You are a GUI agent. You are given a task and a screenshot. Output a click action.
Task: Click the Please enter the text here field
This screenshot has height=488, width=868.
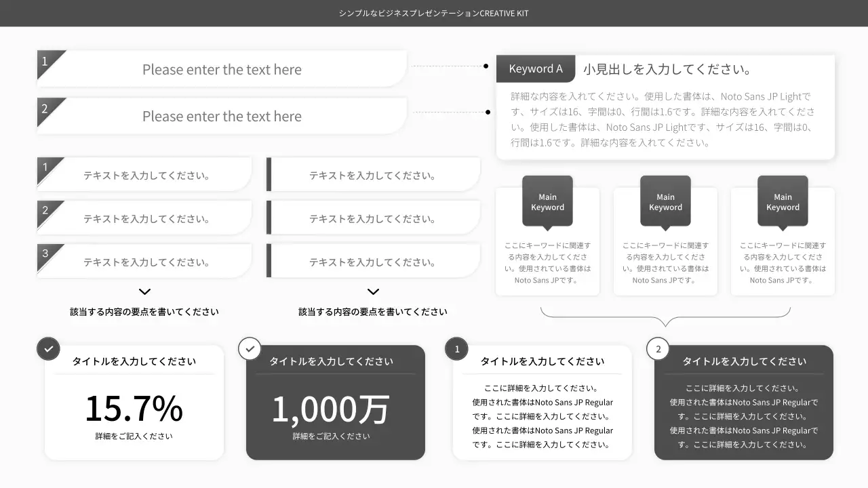click(x=222, y=69)
